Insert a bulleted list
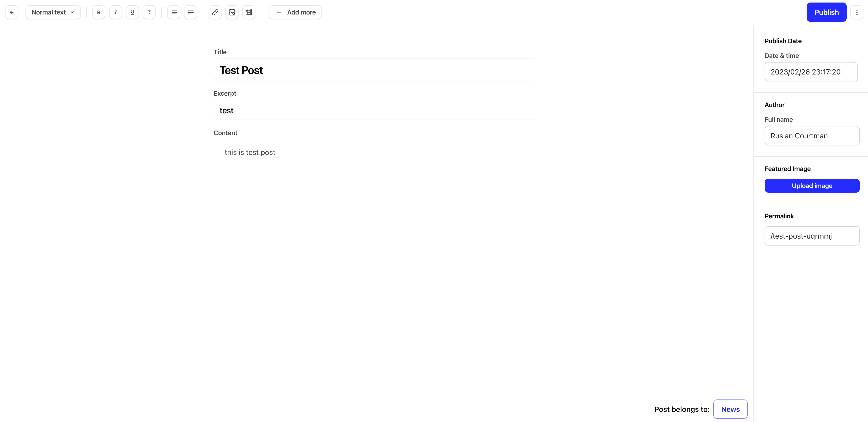 point(173,12)
